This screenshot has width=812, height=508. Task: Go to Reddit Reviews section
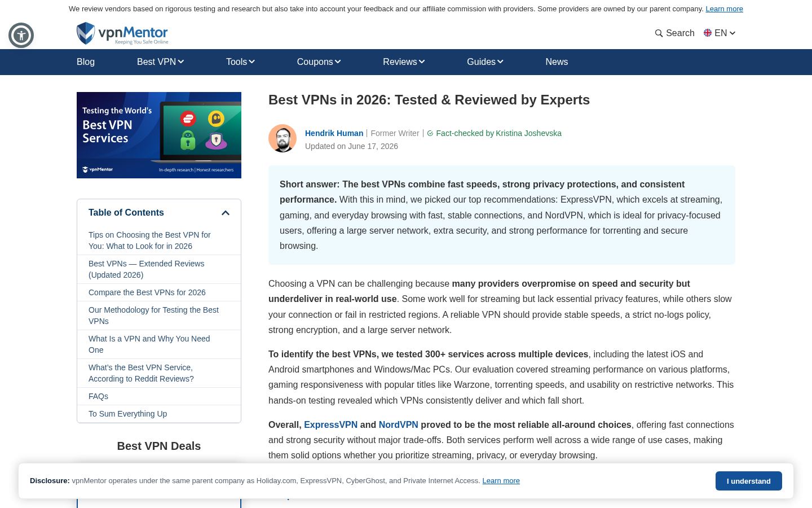141,373
